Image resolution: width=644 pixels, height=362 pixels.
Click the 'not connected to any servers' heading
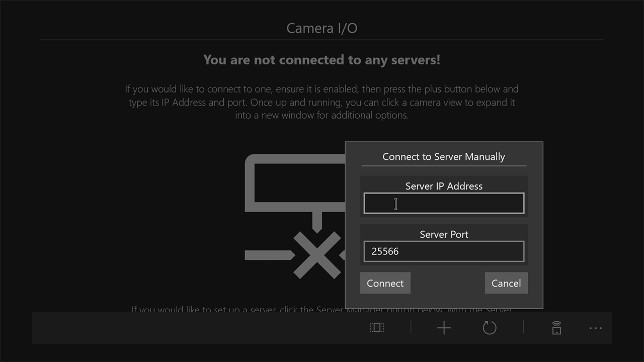pyautogui.click(x=322, y=60)
